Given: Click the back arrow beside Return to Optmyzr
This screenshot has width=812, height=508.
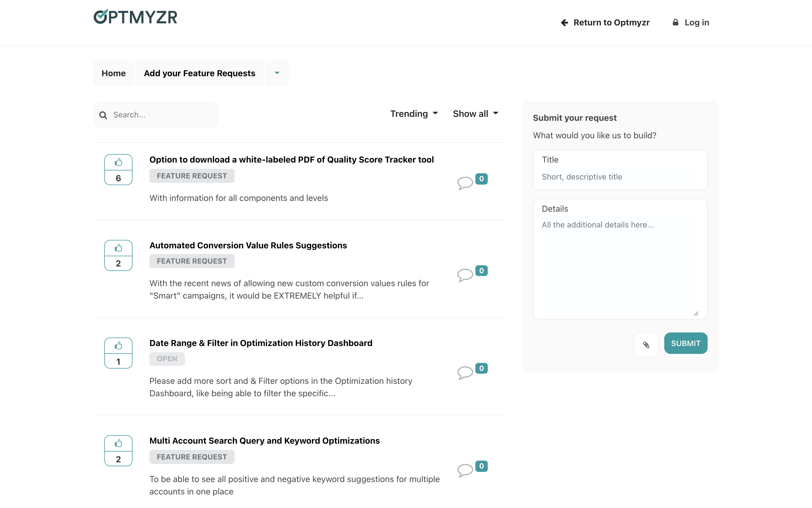Looking at the screenshot, I should point(564,23).
